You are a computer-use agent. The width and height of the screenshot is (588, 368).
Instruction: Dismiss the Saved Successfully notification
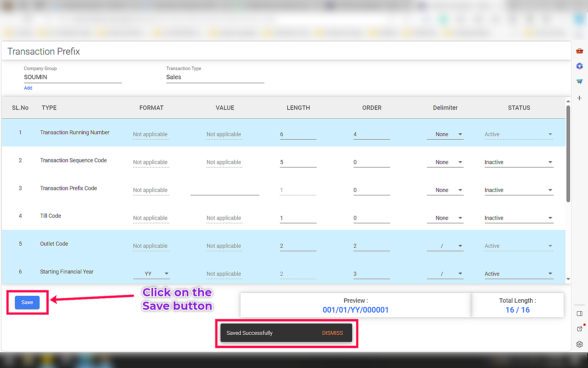pyautogui.click(x=332, y=333)
